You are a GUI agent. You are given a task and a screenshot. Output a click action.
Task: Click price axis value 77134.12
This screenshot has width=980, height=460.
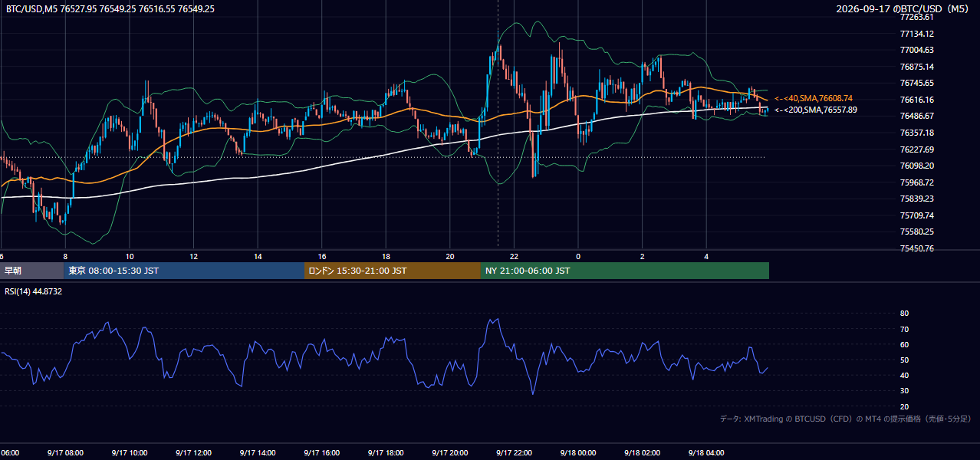tap(917, 34)
